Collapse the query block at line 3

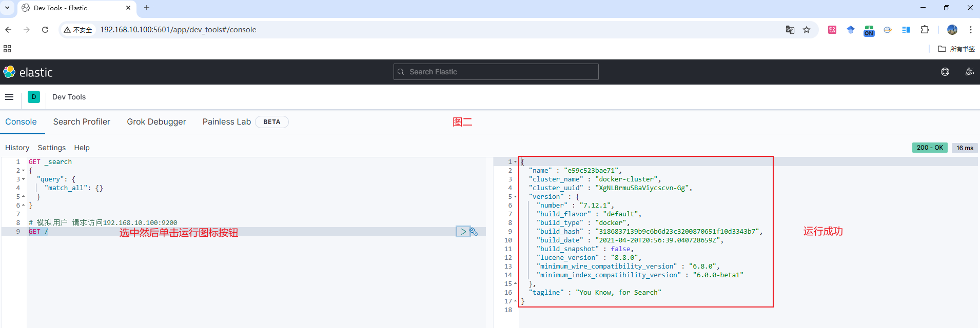tap(23, 179)
